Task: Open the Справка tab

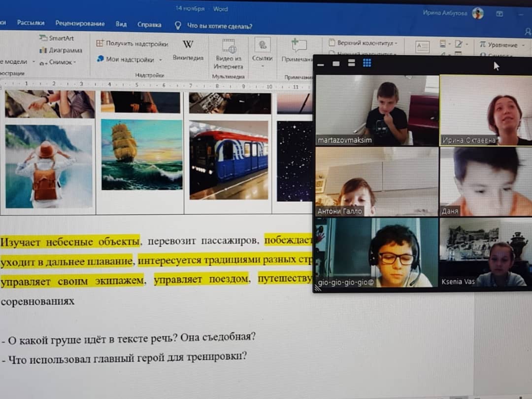Action: (149, 24)
